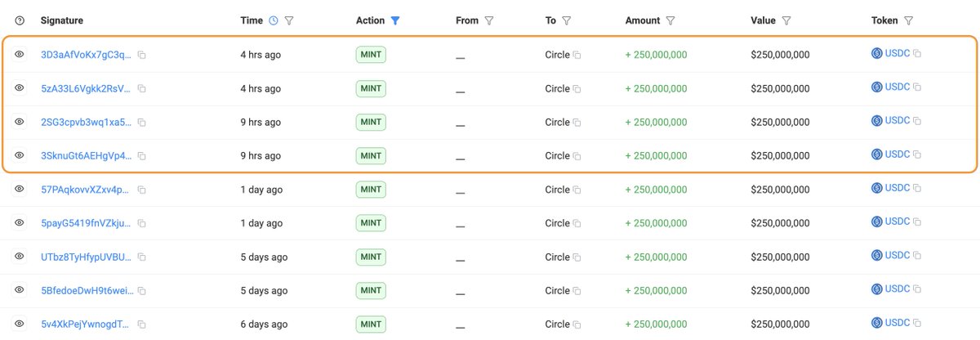
Task: Select Circle recipient in 5BfedoeDwH9t6wei row
Action: (557, 290)
